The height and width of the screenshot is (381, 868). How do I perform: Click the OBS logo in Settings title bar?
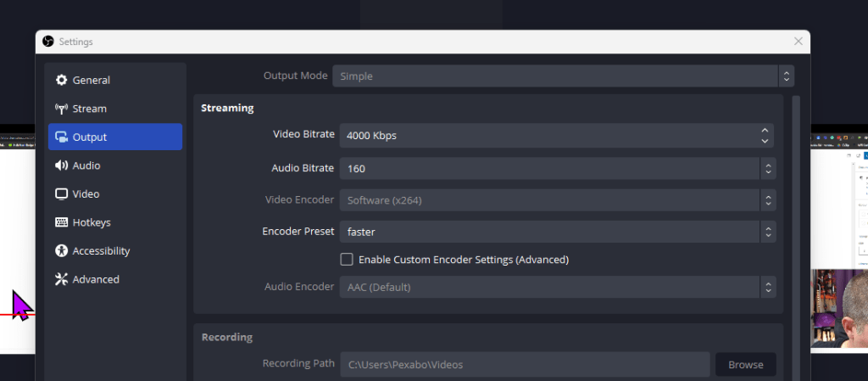pyautogui.click(x=48, y=42)
